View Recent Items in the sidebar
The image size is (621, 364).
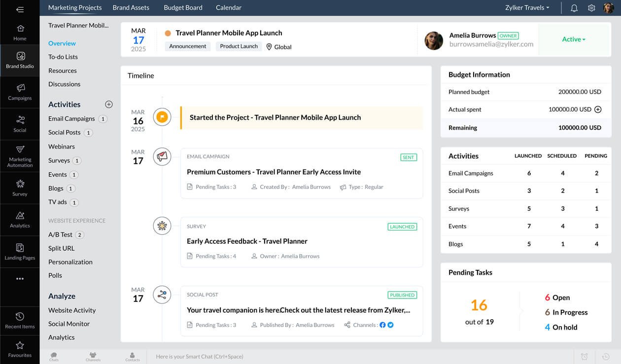(20, 320)
